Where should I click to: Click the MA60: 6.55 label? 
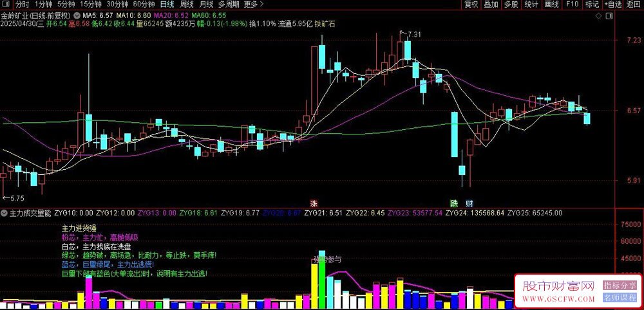[209, 15]
